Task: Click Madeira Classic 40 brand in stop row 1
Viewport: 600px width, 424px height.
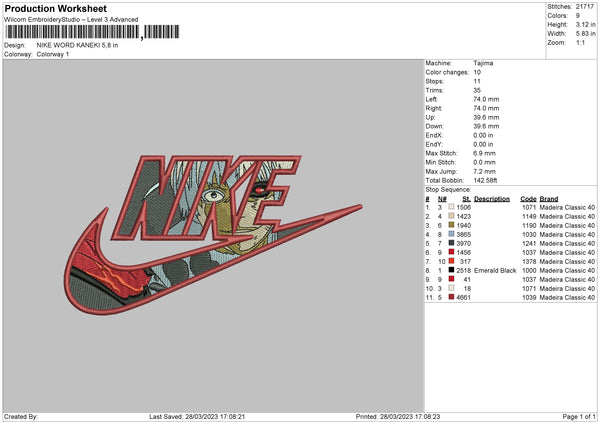Action: pos(567,207)
